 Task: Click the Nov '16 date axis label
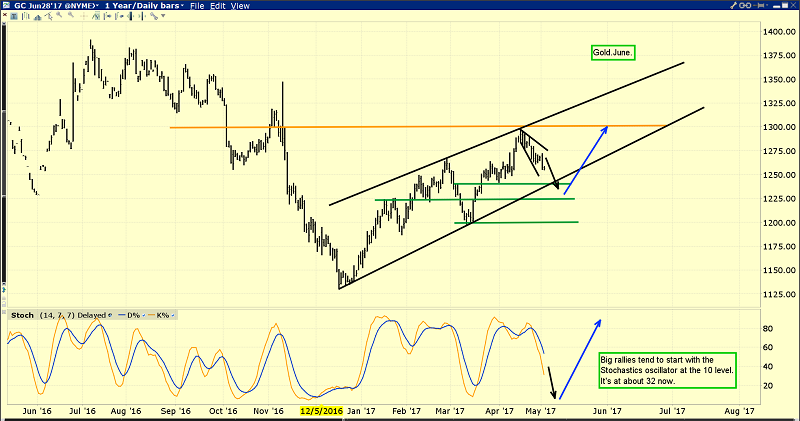tap(268, 411)
